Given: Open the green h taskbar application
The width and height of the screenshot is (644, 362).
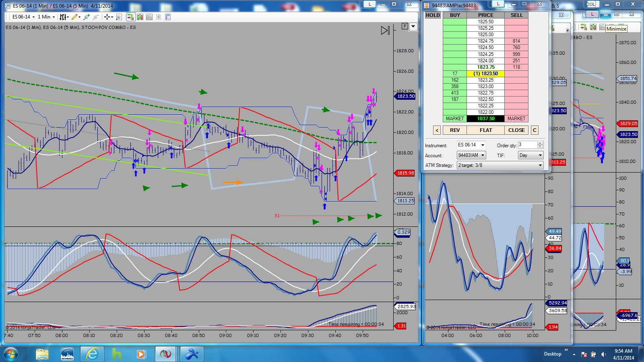Looking at the screenshot, I should (117, 354).
